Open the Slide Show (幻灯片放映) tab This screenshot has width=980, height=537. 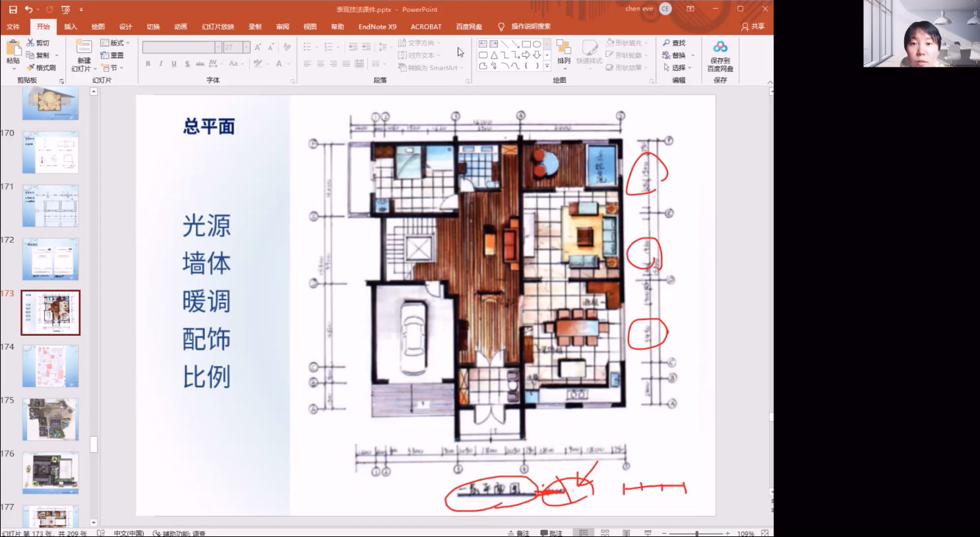[218, 26]
